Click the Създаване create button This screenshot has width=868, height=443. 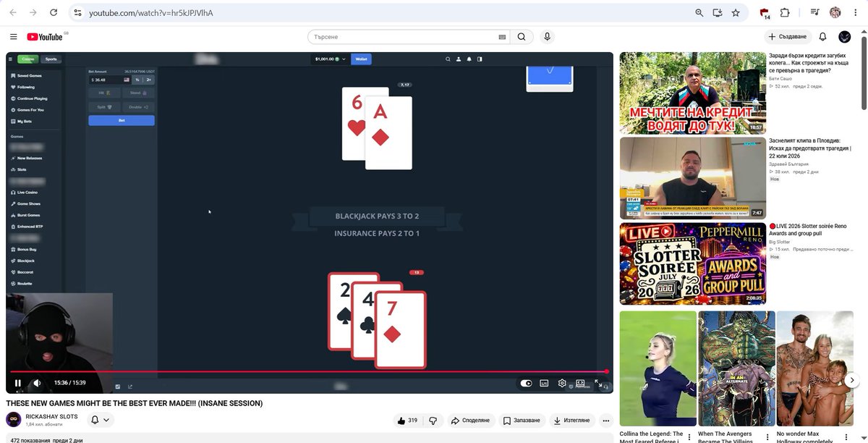(x=787, y=37)
